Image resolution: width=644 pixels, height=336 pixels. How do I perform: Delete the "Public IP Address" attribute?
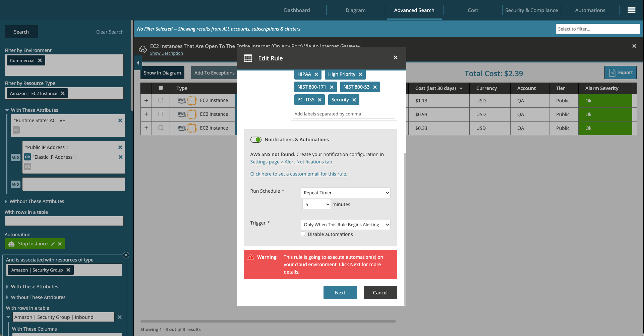tap(120, 147)
